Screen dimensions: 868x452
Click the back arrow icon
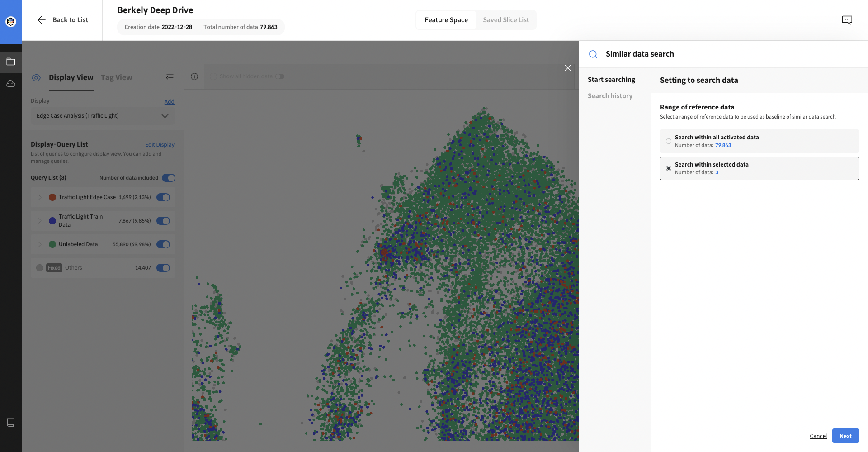(x=41, y=20)
